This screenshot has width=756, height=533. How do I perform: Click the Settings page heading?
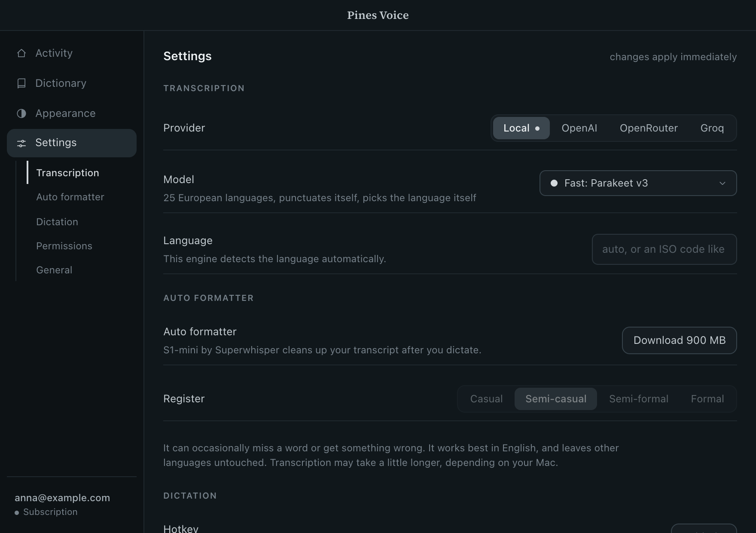[187, 56]
